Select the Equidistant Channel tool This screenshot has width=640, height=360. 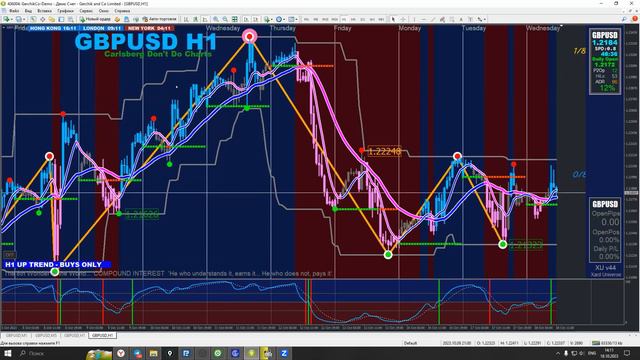click(442, 19)
